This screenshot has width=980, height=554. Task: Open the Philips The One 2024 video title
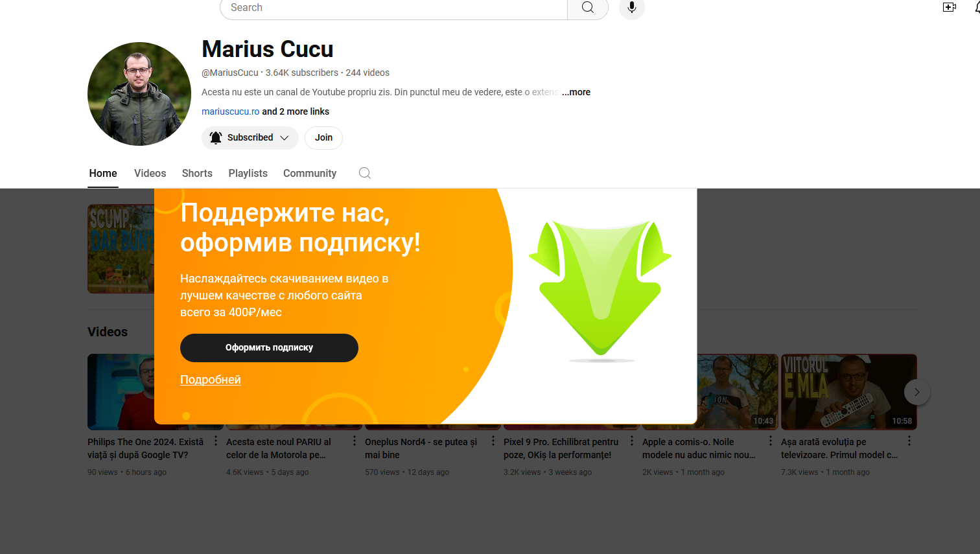coord(146,448)
